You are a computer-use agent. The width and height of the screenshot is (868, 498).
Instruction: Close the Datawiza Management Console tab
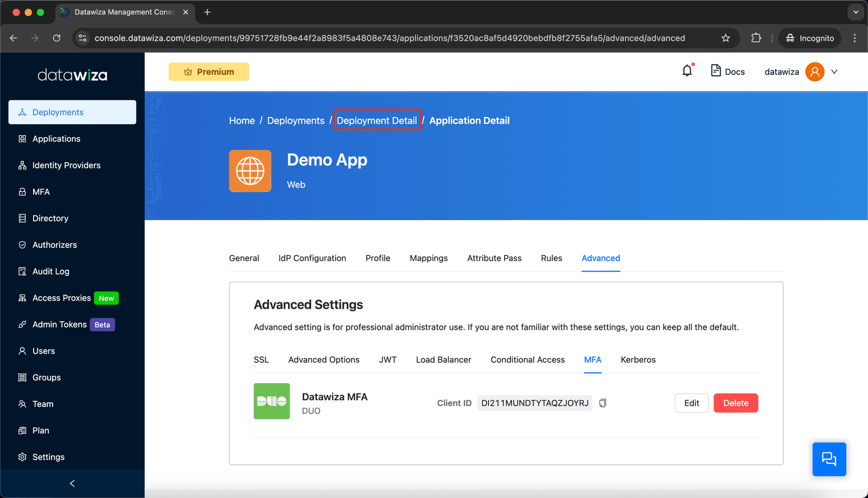186,12
